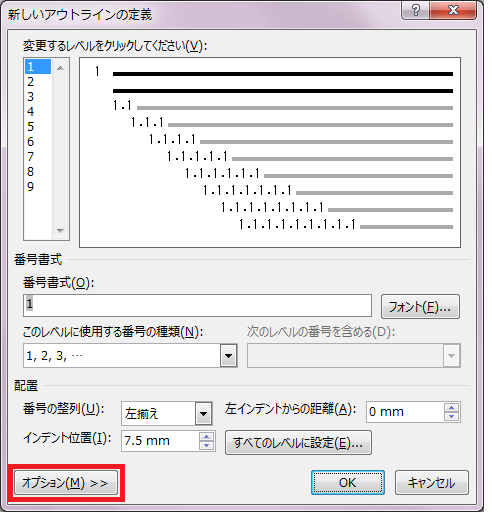Screen dimensions: 492x512
Task: Confirm with the OK button
Action: pyautogui.click(x=348, y=483)
